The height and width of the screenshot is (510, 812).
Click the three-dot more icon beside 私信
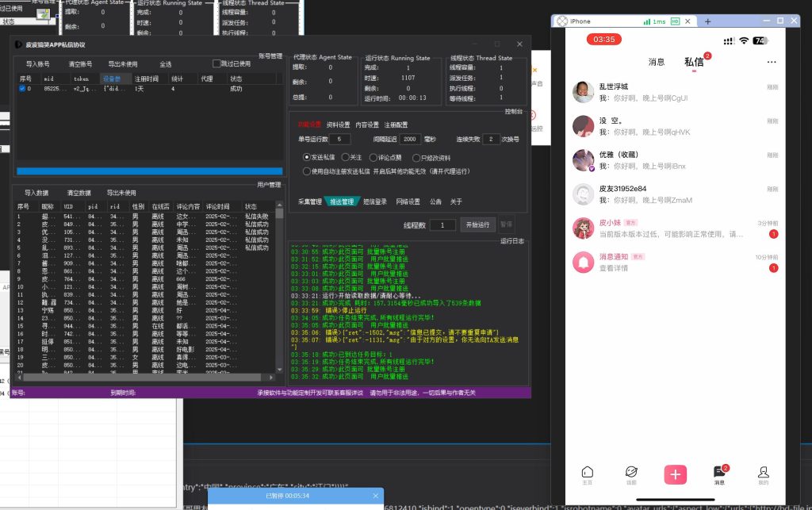click(x=771, y=62)
